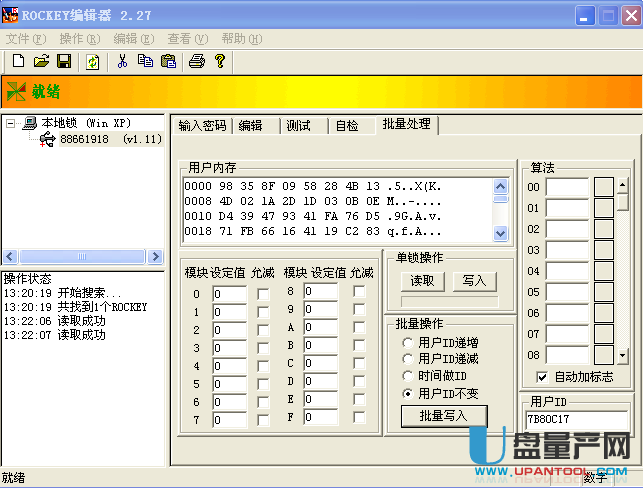Click the tree panel scroll left arrow
The width and height of the screenshot is (643, 488).
pyautogui.click(x=10, y=257)
